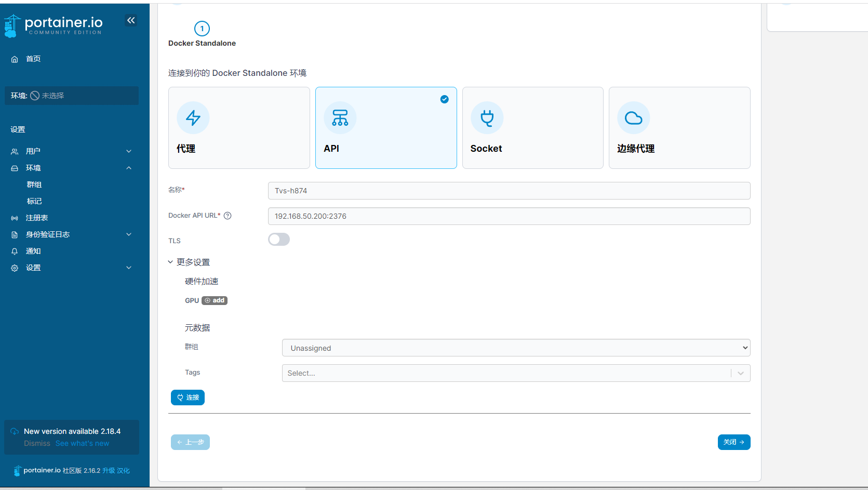Add a GPU with add button
Image resolution: width=868 pixels, height=490 pixels.
tap(215, 300)
